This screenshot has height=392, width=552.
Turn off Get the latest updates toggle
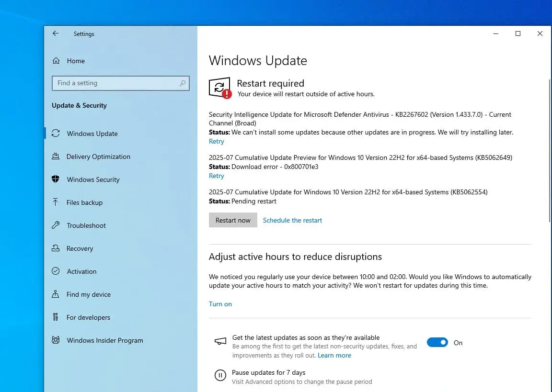[x=437, y=342]
